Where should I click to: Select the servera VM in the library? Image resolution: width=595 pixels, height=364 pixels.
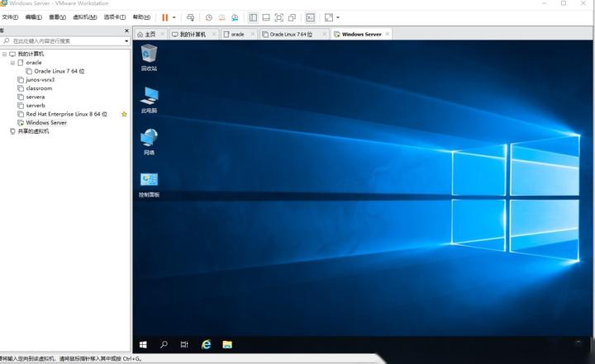click(x=36, y=97)
